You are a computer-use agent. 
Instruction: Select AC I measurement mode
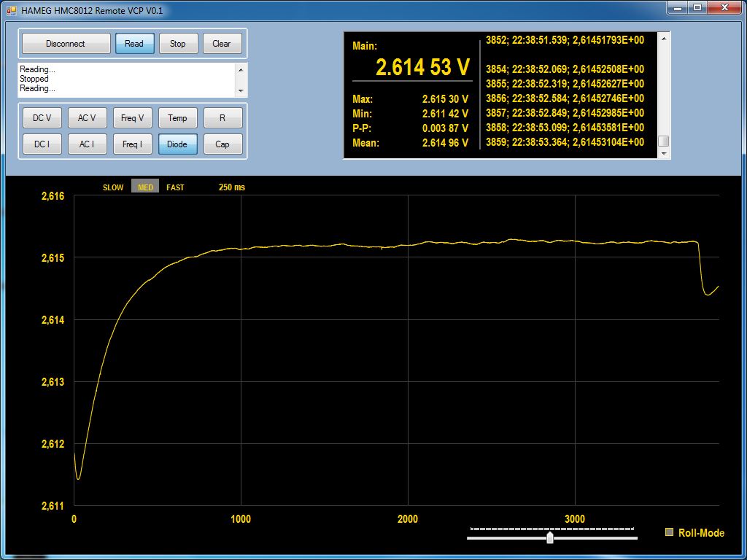[87, 144]
